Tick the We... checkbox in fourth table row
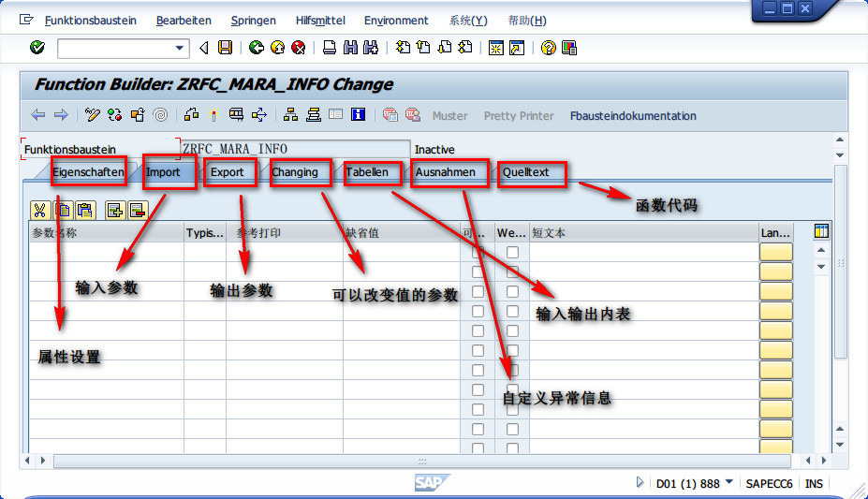Screen dimensions: 868x499 tap(512, 312)
